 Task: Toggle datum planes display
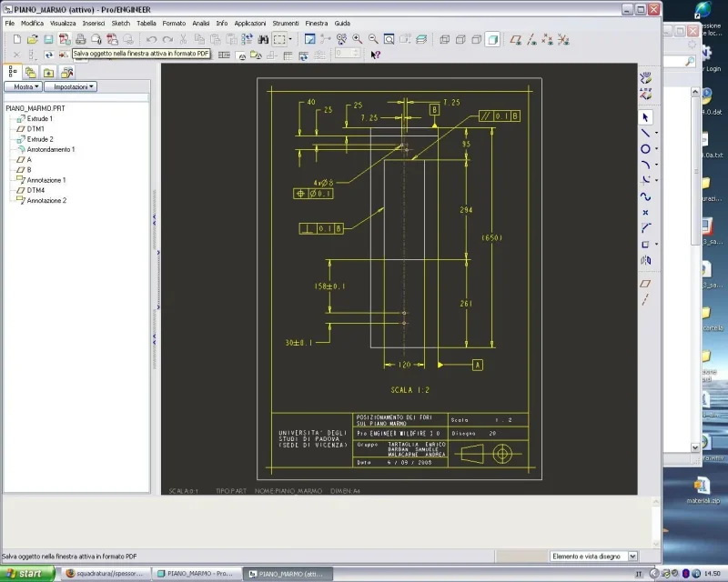[515, 39]
